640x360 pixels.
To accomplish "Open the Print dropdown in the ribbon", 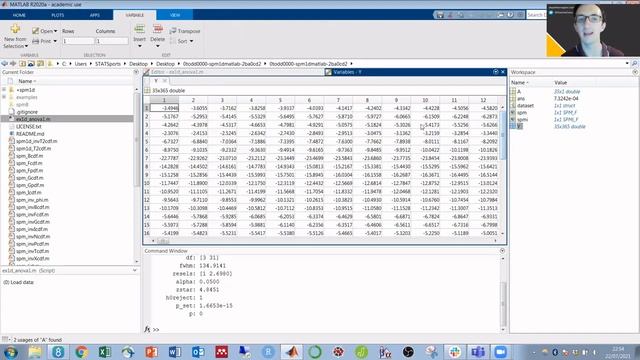I will point(44,41).
